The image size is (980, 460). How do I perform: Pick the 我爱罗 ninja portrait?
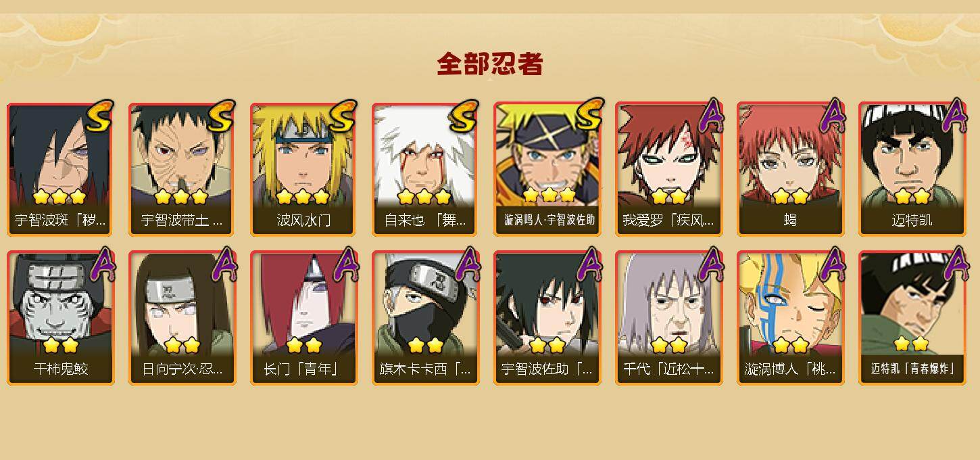pyautogui.click(x=669, y=169)
